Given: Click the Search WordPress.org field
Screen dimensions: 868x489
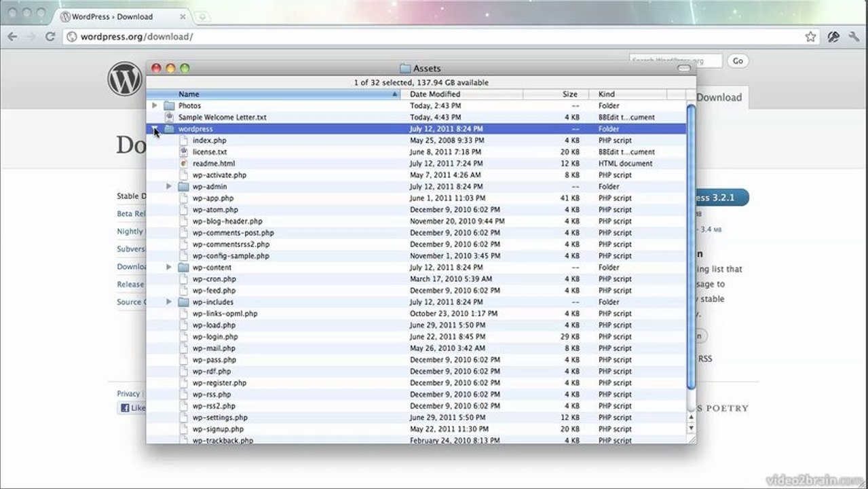Looking at the screenshot, I should [675, 61].
